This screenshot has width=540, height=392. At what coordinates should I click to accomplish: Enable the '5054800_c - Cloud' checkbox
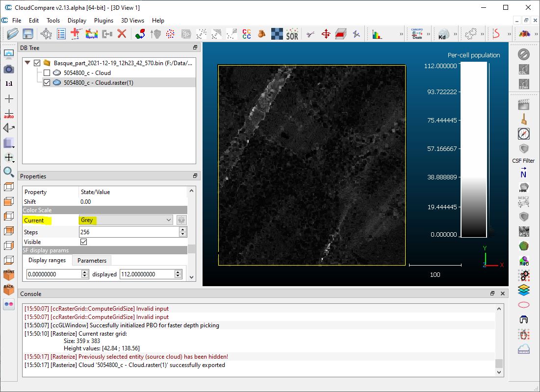point(47,73)
